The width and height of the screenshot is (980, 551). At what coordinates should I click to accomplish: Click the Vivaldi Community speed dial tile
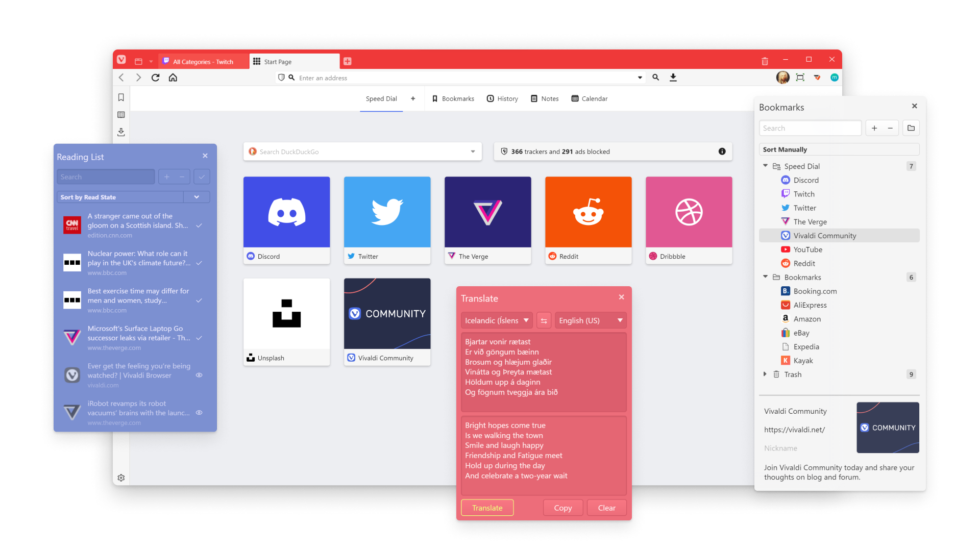click(x=386, y=320)
